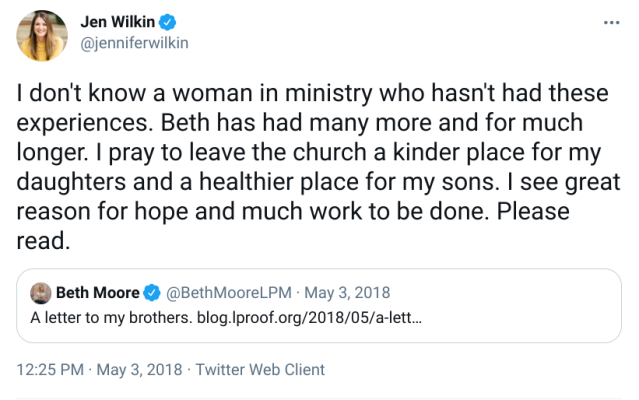This screenshot has height=400, width=639.
Task: Click the Twitter Web Client source label
Action: (260, 369)
